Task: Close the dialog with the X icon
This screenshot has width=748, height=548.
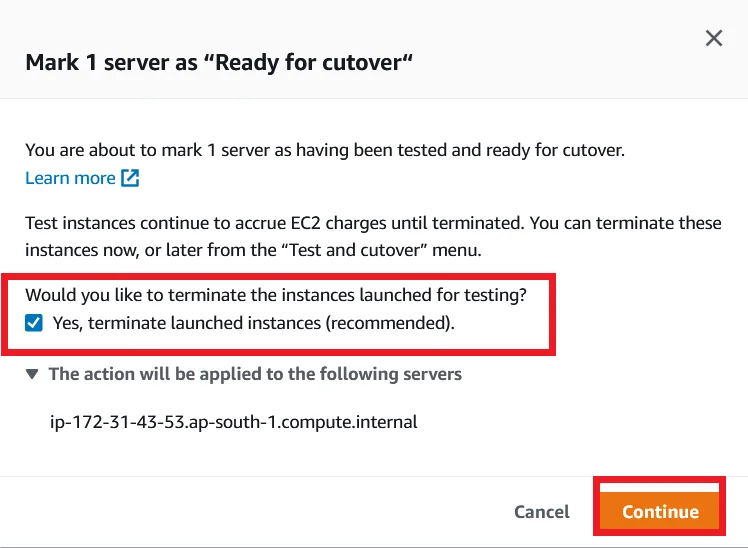Action: [714, 38]
